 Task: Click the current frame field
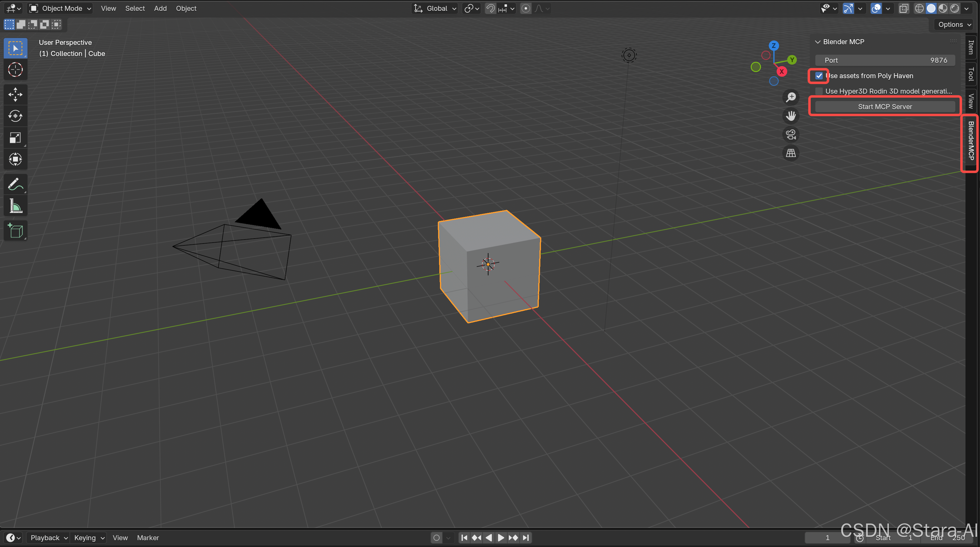pos(827,537)
